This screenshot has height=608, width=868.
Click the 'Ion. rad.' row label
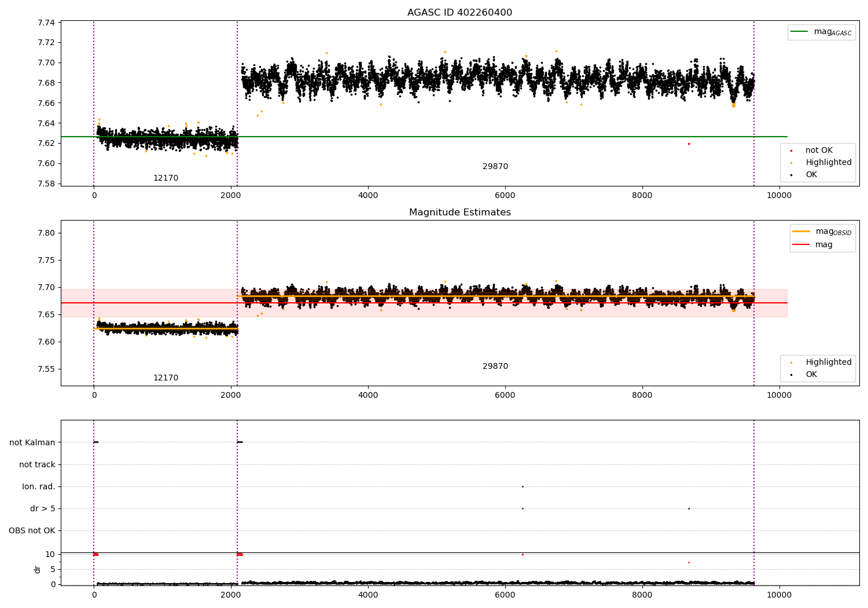(x=39, y=487)
